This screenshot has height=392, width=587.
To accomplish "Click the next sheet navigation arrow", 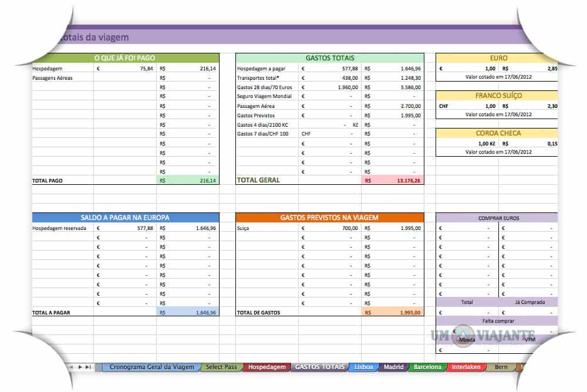I will [x=80, y=366].
